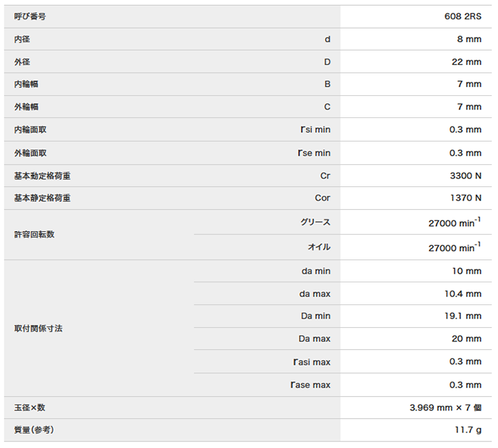Click the rsi min symbol cell
The image size is (498, 448).
point(315,130)
